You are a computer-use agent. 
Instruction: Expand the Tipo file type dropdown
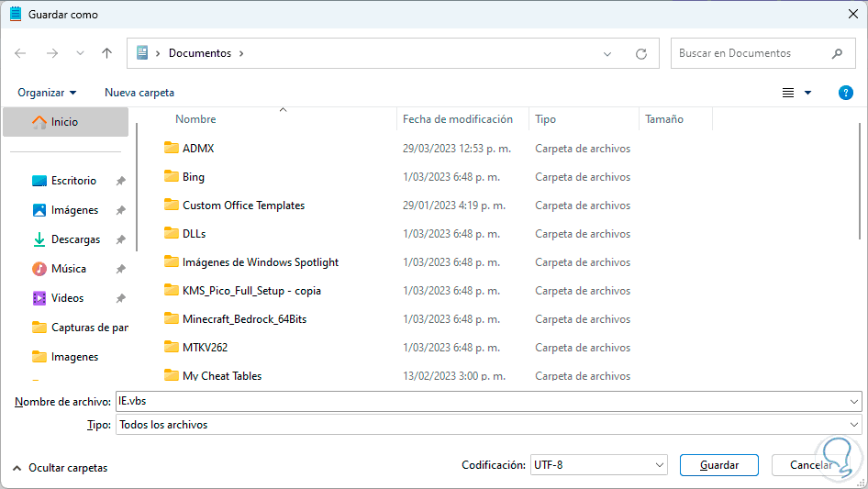coord(854,425)
